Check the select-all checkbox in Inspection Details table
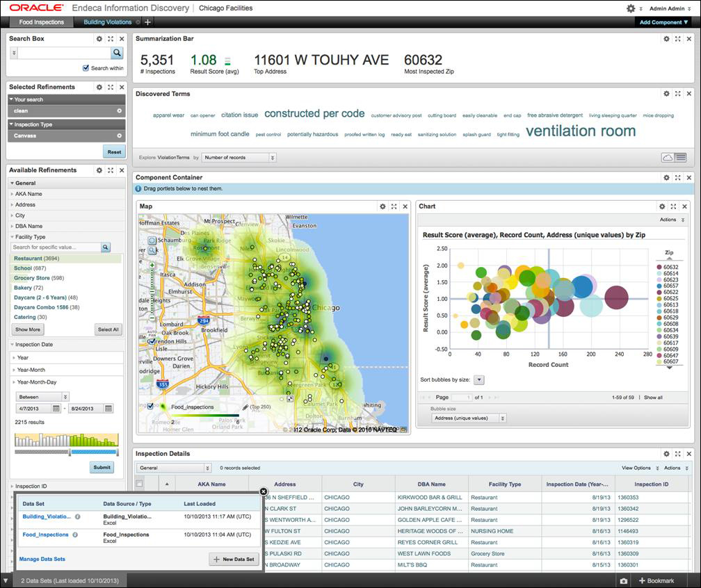The width and height of the screenshot is (701, 588). tap(140, 484)
